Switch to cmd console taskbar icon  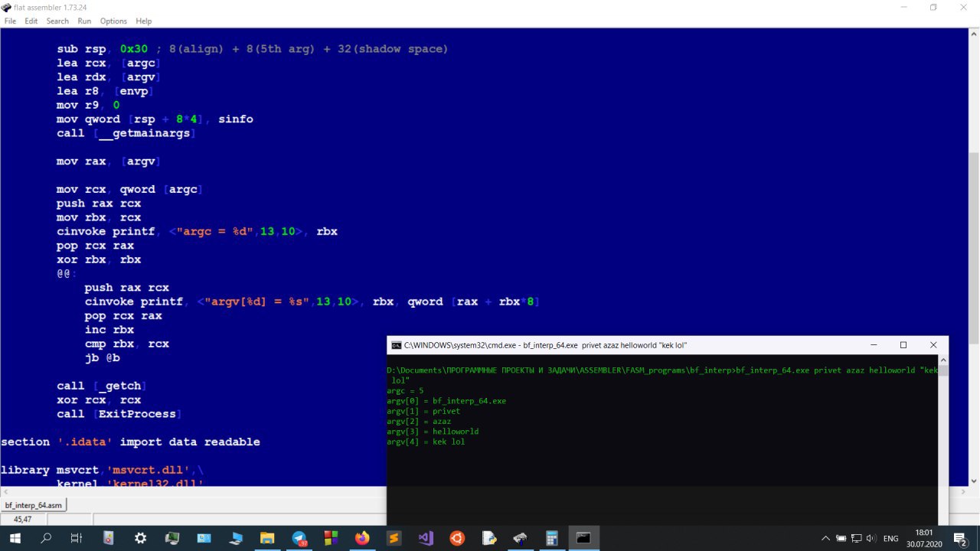[x=583, y=538]
